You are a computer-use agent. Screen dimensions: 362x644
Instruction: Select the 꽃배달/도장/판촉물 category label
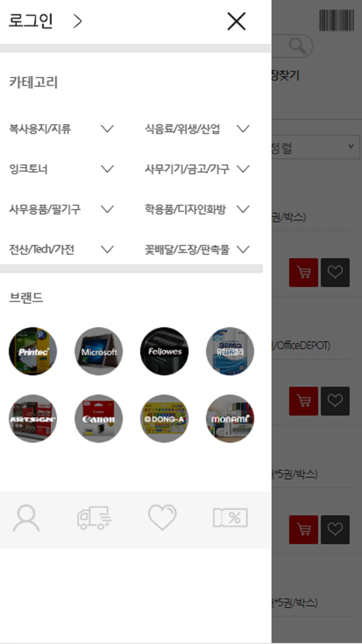pos(187,250)
